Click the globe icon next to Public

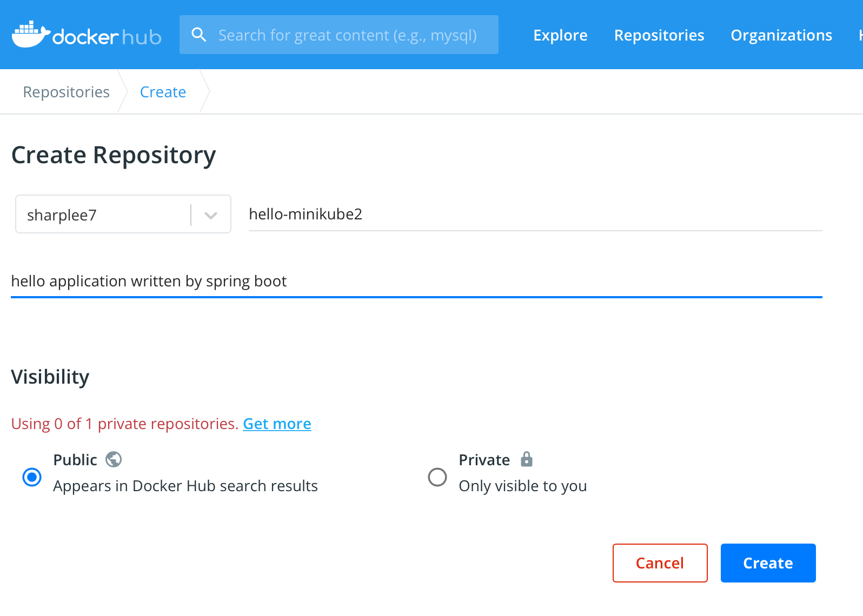point(114,459)
